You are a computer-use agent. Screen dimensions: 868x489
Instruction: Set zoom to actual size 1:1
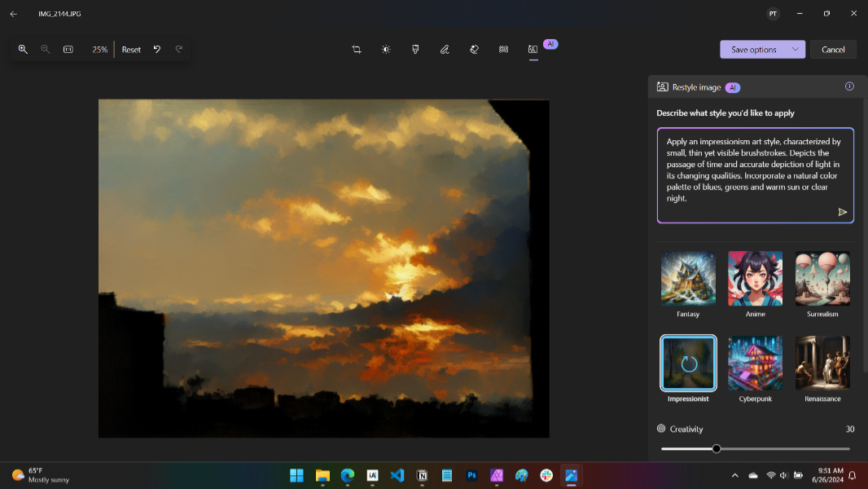[68, 50]
